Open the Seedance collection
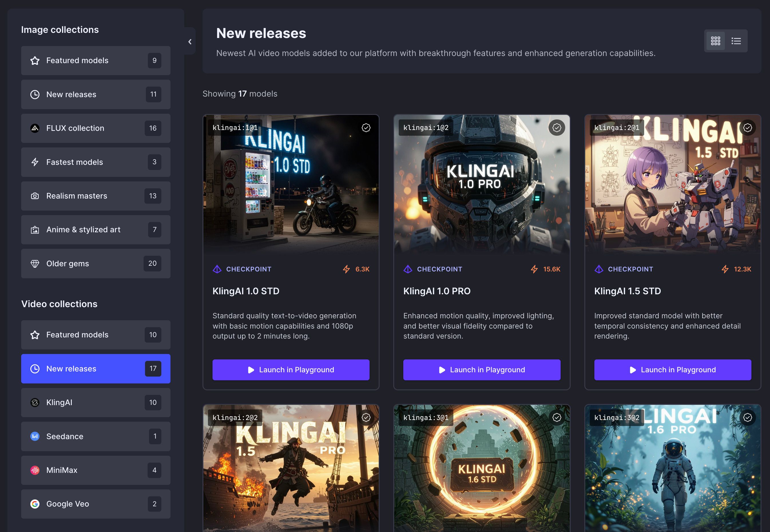This screenshot has height=532, width=770. [x=96, y=436]
